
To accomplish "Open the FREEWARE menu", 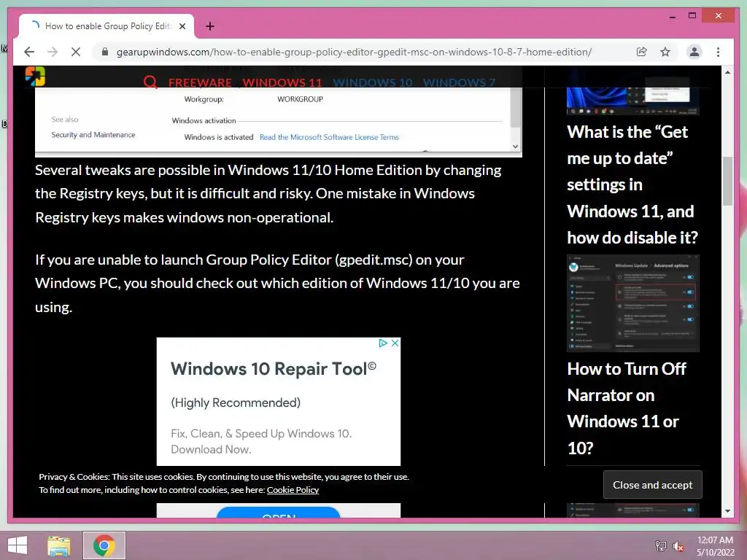I will pyautogui.click(x=200, y=82).
